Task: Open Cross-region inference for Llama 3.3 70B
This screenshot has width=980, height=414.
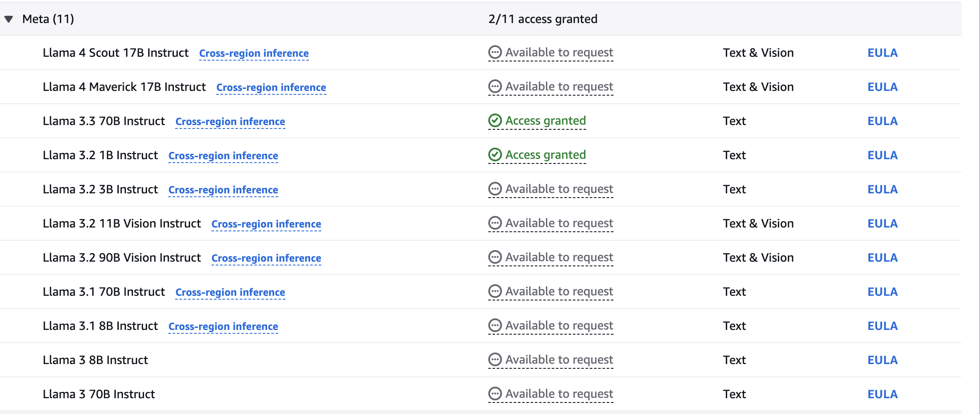Action: point(230,122)
